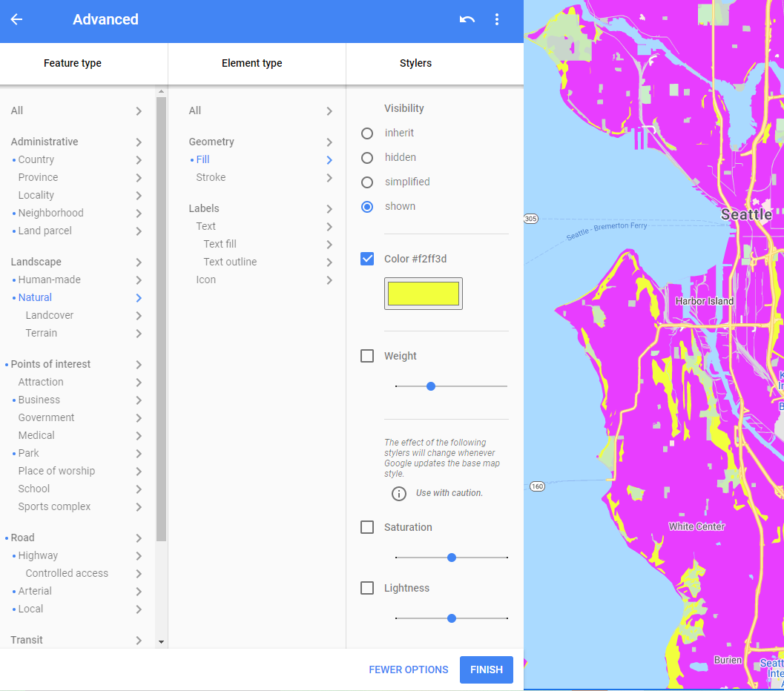
Task: Click the scroll-up arrow of the feature list
Action: [161, 92]
